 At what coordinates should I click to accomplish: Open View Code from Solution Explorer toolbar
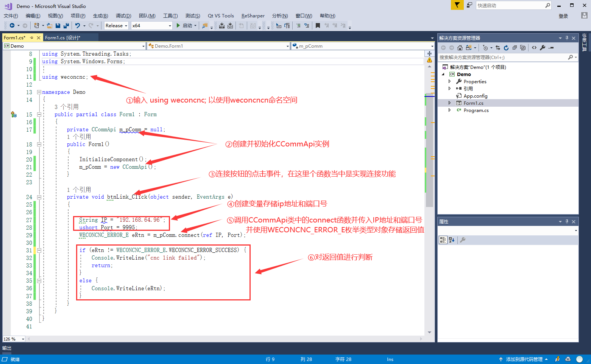pos(534,48)
